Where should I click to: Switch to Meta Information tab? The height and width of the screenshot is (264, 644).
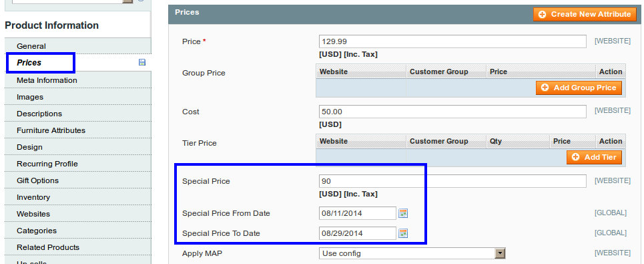pos(78,80)
